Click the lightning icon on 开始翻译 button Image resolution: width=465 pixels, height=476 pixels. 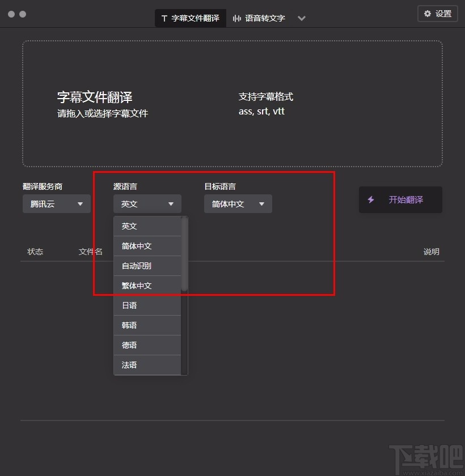click(371, 199)
